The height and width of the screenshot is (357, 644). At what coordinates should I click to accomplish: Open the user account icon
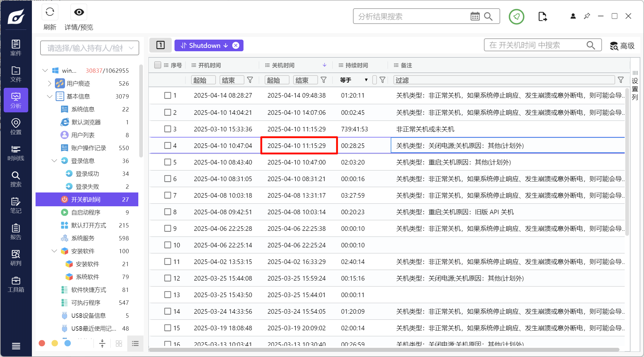(x=573, y=16)
